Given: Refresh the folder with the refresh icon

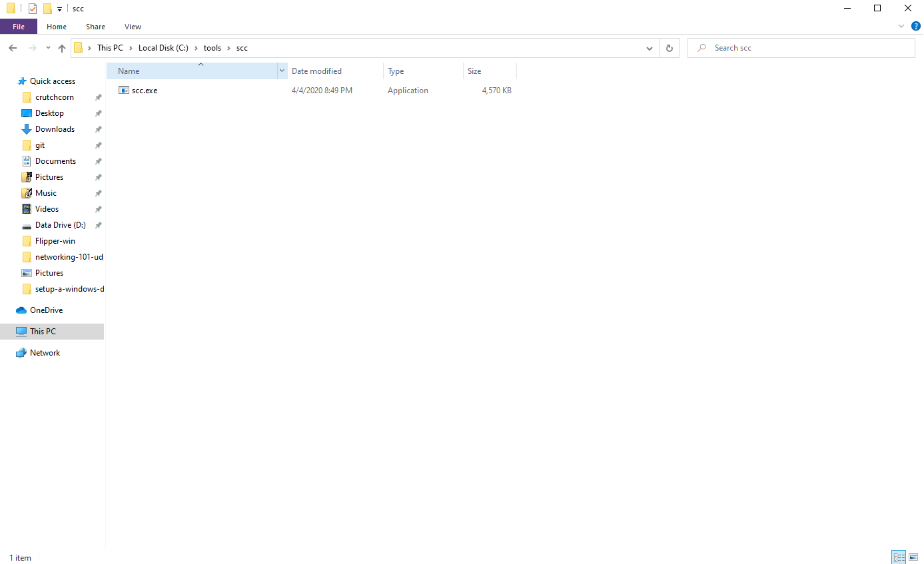Looking at the screenshot, I should (669, 47).
